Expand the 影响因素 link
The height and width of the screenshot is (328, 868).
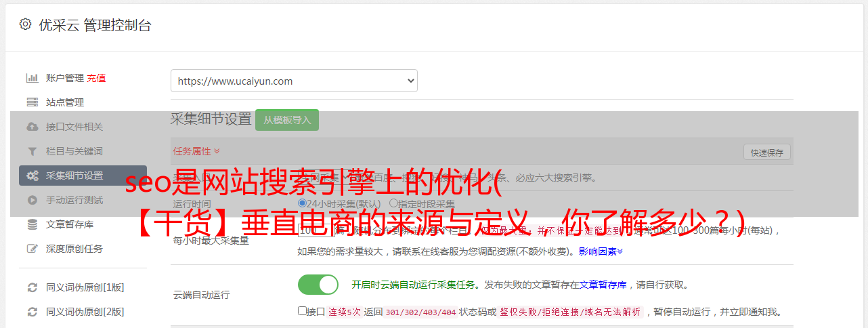pyautogui.click(x=601, y=251)
